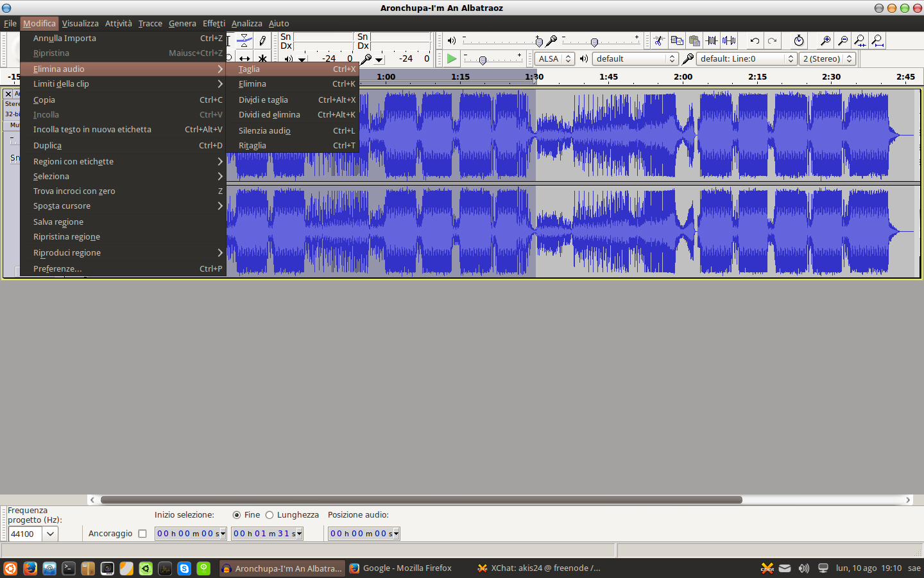Select the Draw pencil tool
The height and width of the screenshot is (578, 924).
[x=262, y=40]
